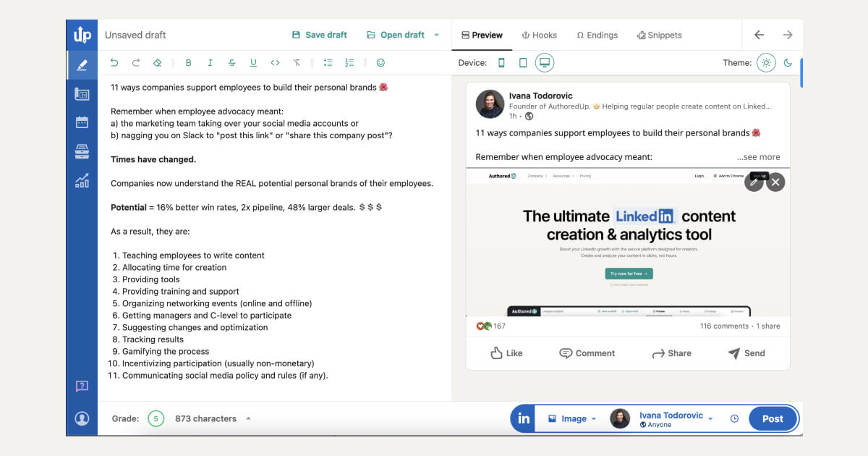Open the analytics icon in the sidebar
This screenshot has width=868, height=456.
[81, 180]
